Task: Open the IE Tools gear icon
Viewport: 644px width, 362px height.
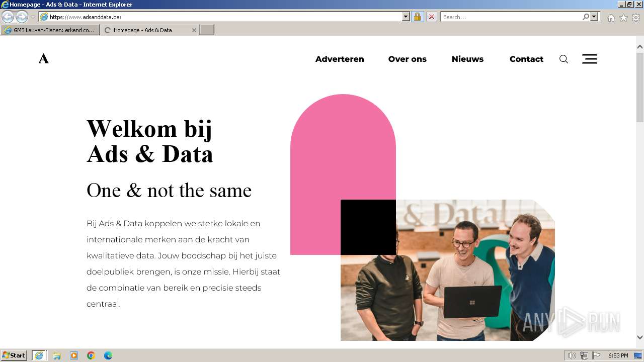Action: 636,17
